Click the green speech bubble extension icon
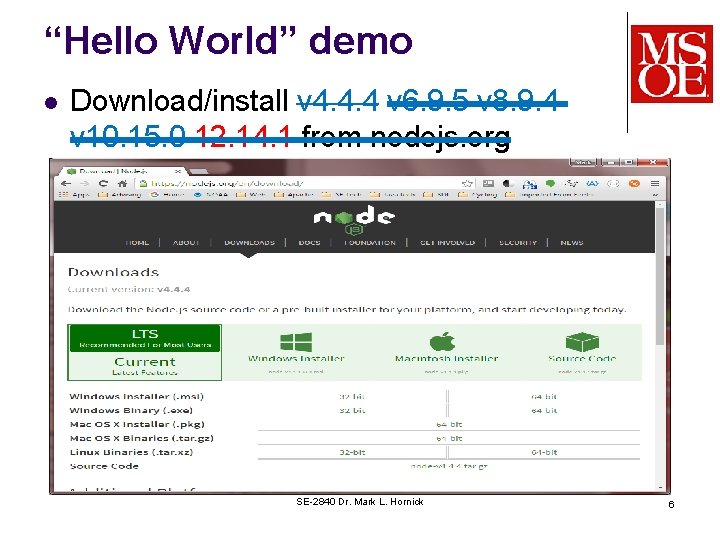Viewport: 720px width, 540px height. (550, 183)
